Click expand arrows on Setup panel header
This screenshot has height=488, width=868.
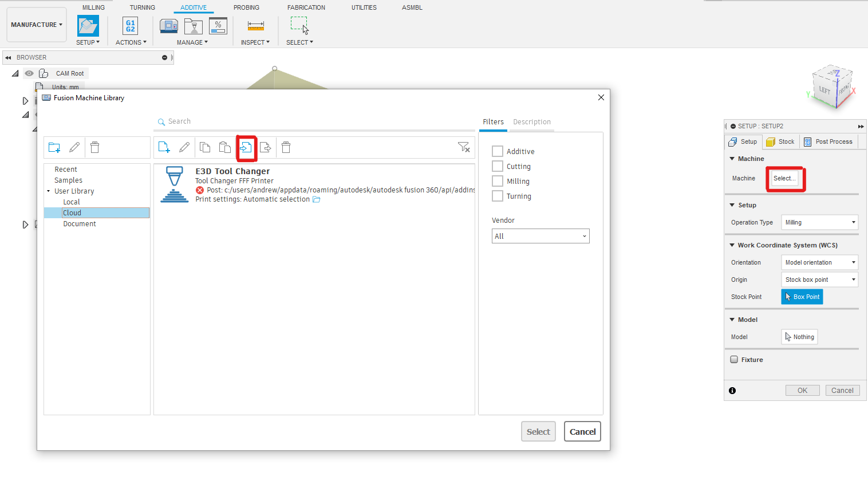click(x=861, y=126)
